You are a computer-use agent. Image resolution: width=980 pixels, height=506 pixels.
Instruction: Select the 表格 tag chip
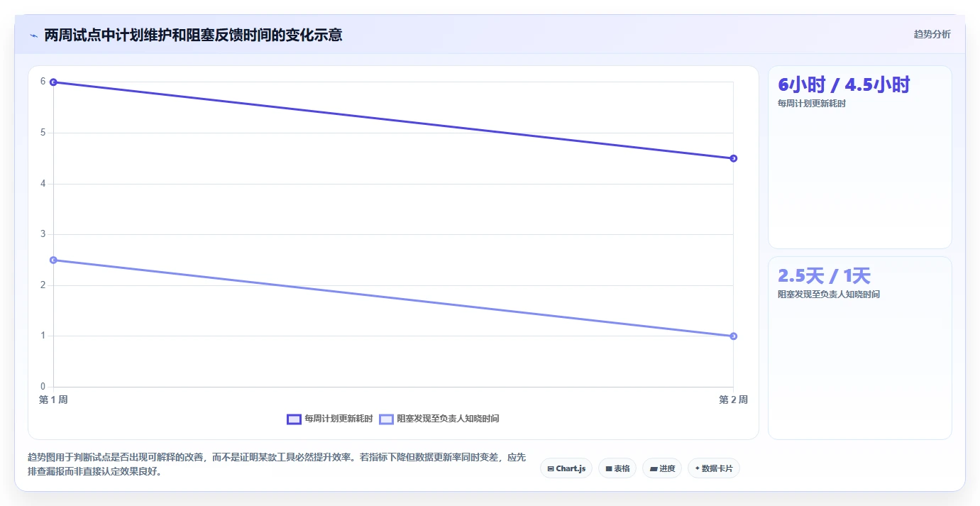pos(617,468)
